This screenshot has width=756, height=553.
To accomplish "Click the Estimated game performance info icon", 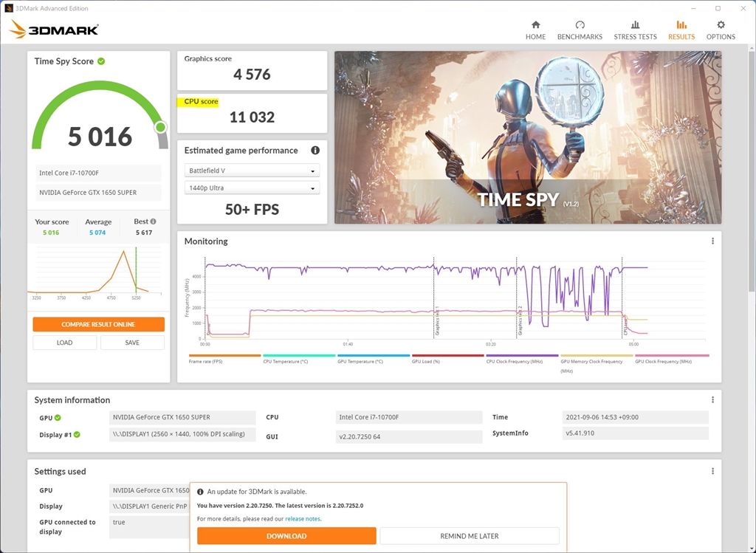I will click(315, 151).
